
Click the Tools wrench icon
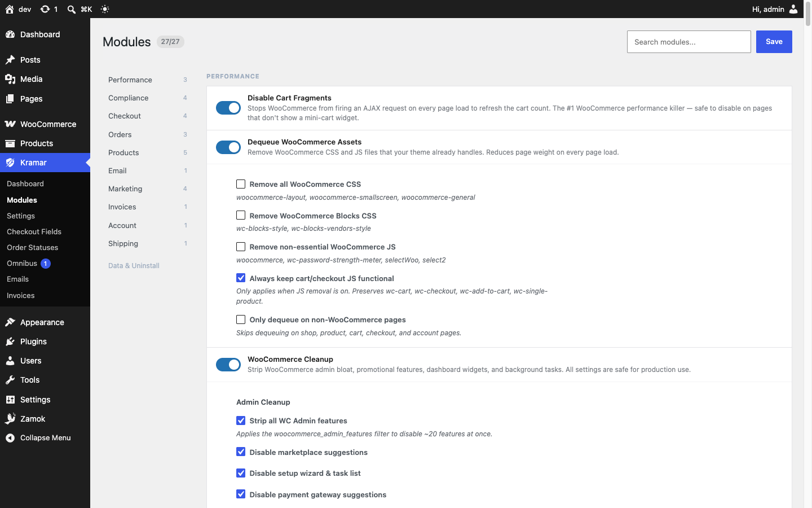coord(10,380)
